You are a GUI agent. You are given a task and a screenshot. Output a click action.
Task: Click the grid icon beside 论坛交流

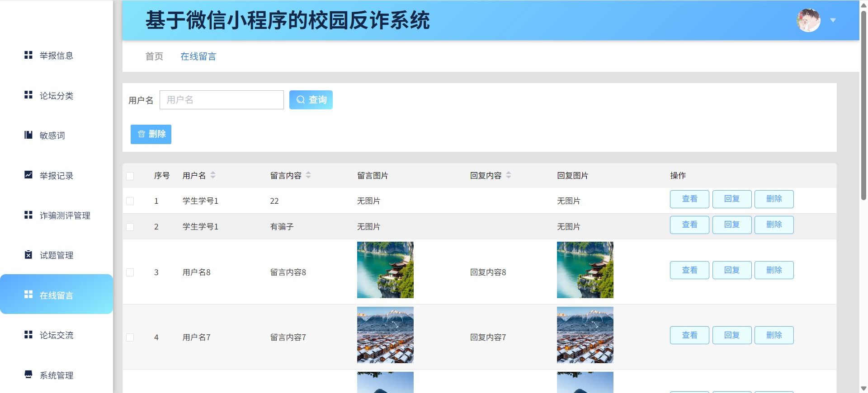point(28,335)
